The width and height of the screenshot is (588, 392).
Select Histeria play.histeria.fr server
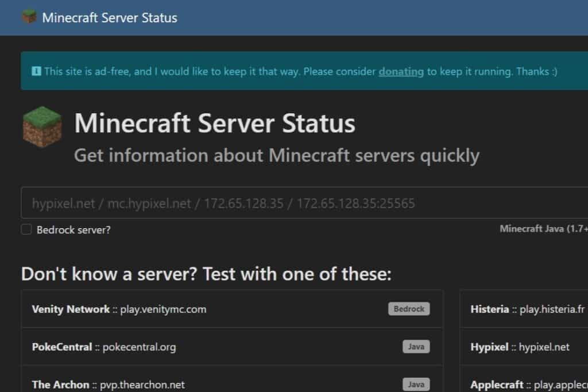[524, 309]
